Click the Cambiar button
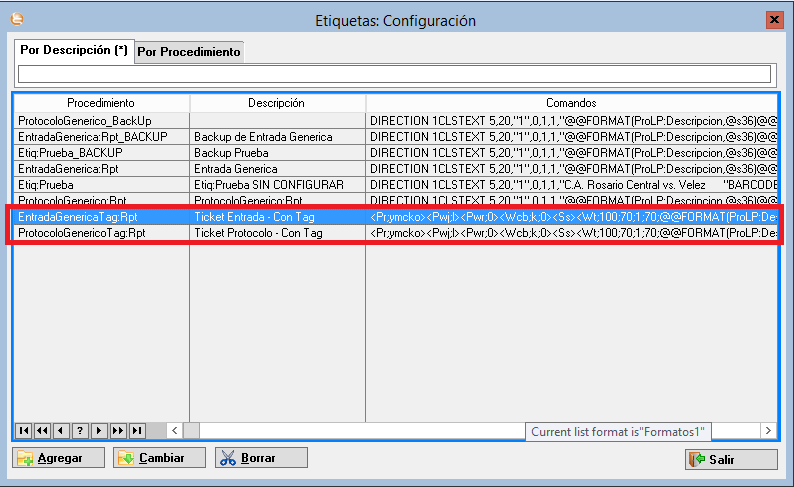The width and height of the screenshot is (794, 487). pos(160,458)
